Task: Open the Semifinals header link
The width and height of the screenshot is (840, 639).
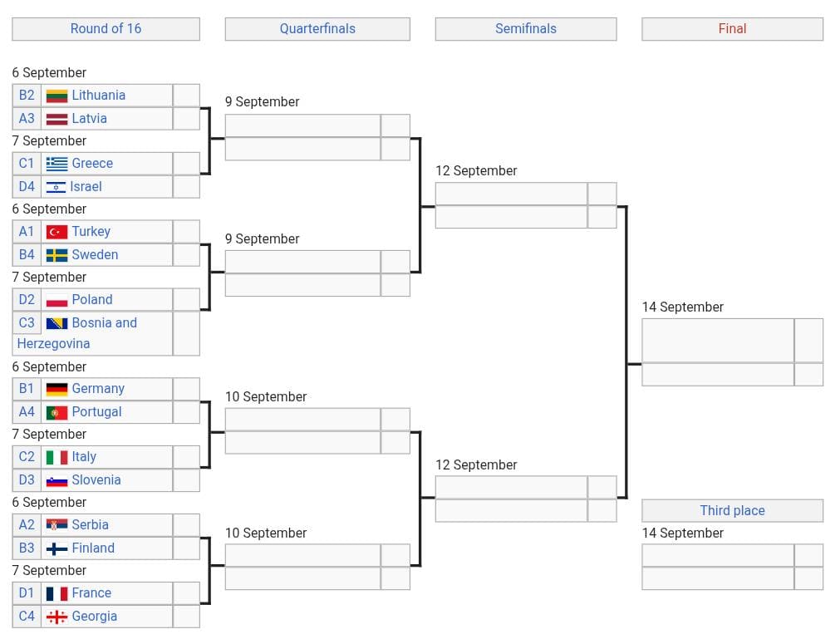Action: pyautogui.click(x=526, y=28)
